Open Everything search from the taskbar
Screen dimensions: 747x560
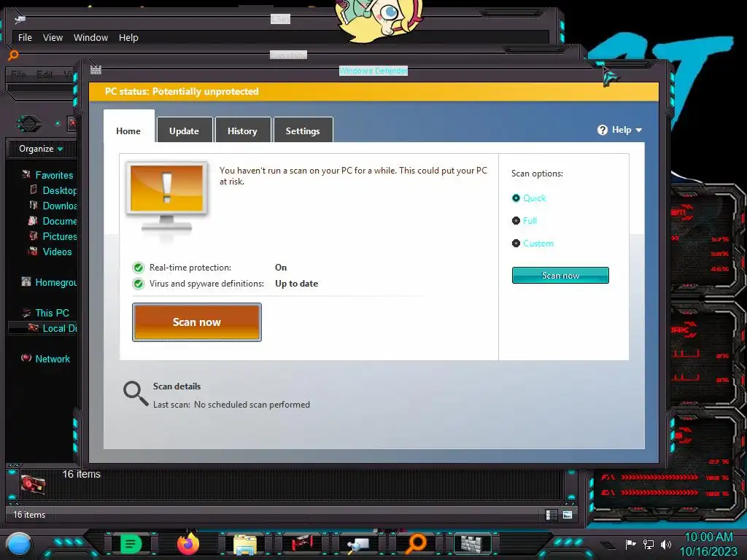[x=416, y=544]
